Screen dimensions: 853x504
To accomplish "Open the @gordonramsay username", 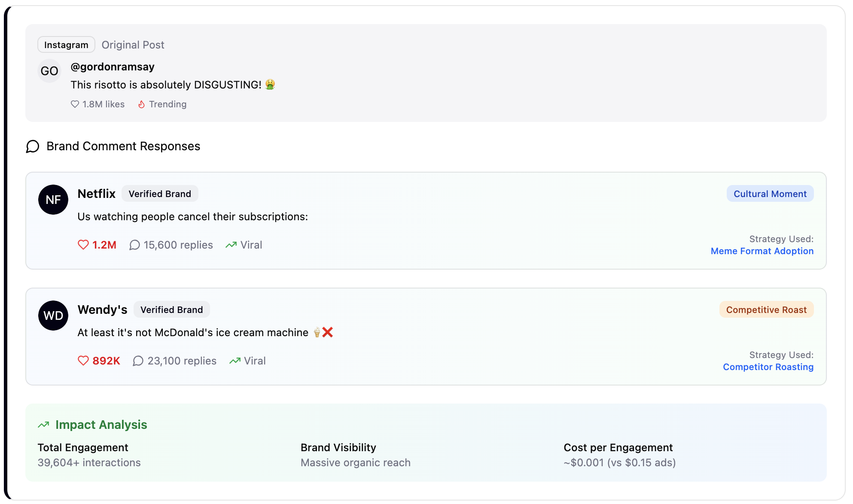I will coord(113,67).
